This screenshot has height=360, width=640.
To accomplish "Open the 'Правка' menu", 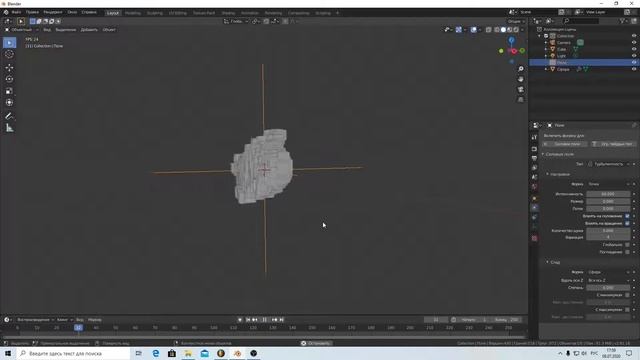I will point(32,12).
